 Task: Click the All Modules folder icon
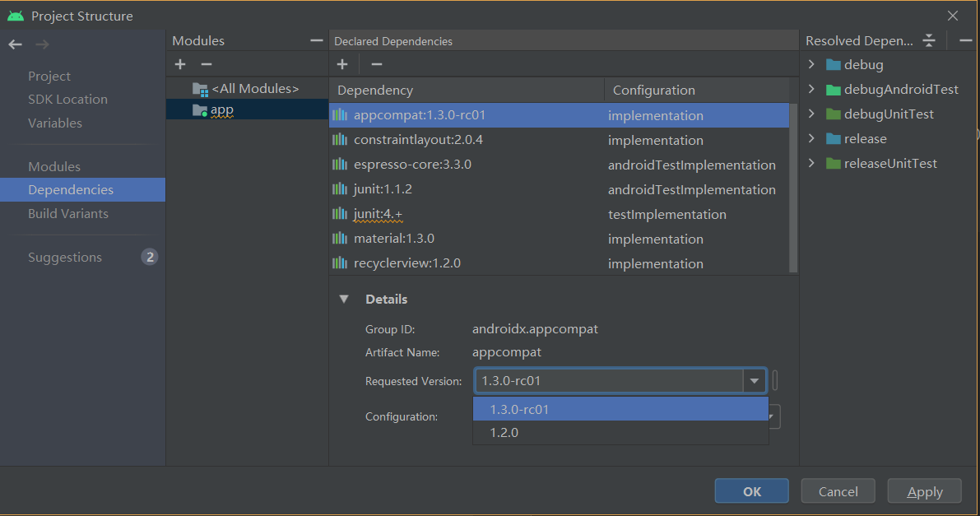click(200, 90)
